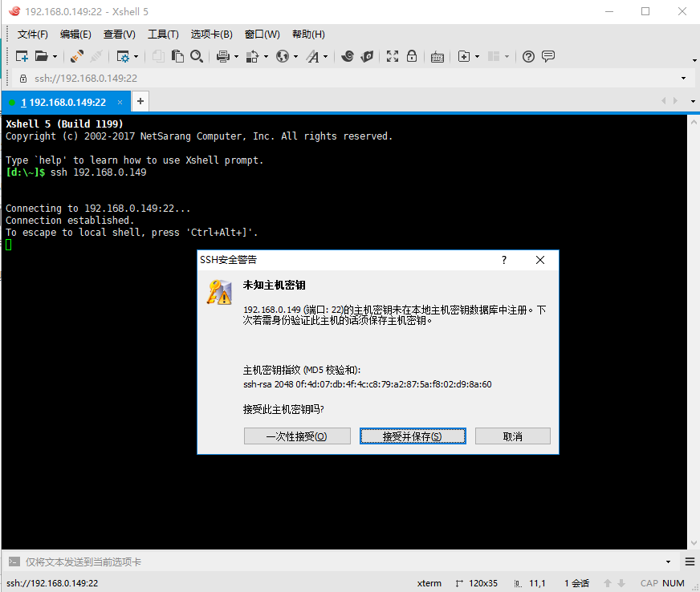Open the address bar dropdown
700x592 pixels.
click(x=683, y=79)
